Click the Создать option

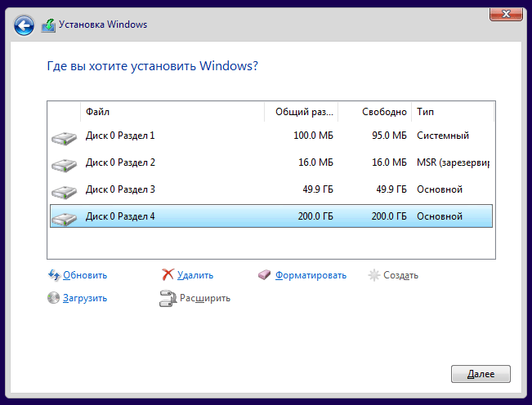point(400,275)
